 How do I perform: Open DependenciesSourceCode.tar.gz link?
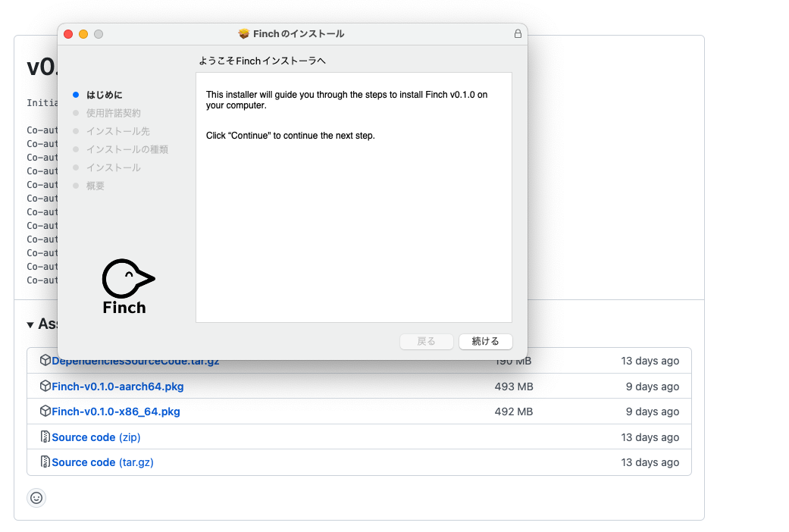(x=136, y=361)
